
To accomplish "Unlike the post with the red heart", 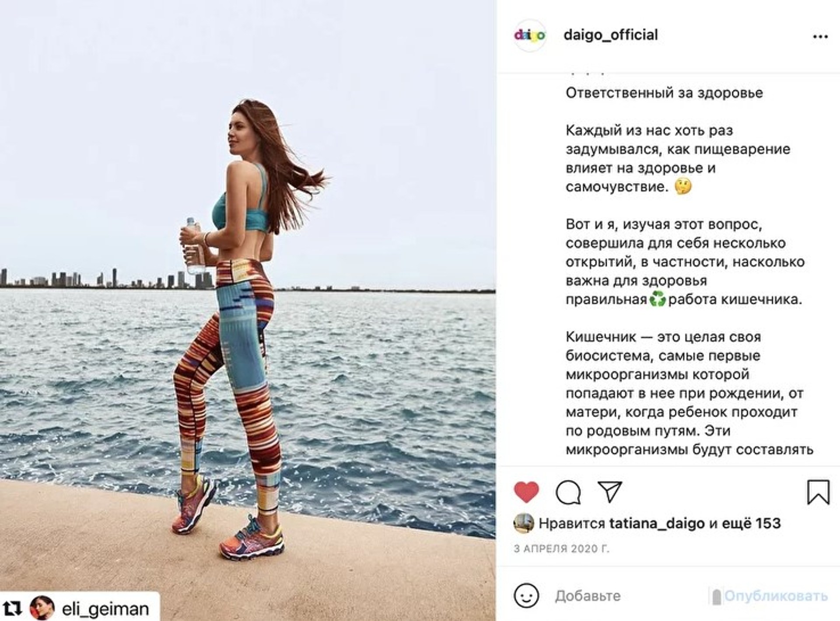I will click(526, 492).
